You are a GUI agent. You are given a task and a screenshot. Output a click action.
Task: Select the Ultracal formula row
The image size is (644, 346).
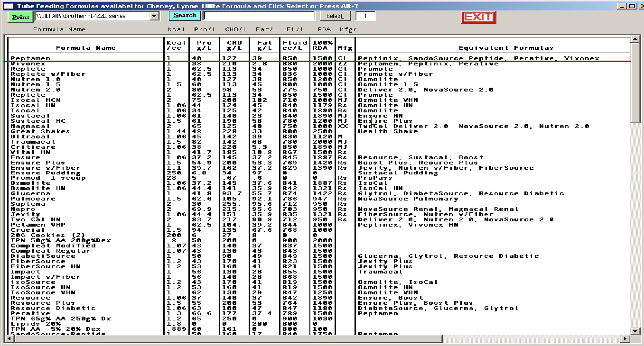click(x=318, y=137)
